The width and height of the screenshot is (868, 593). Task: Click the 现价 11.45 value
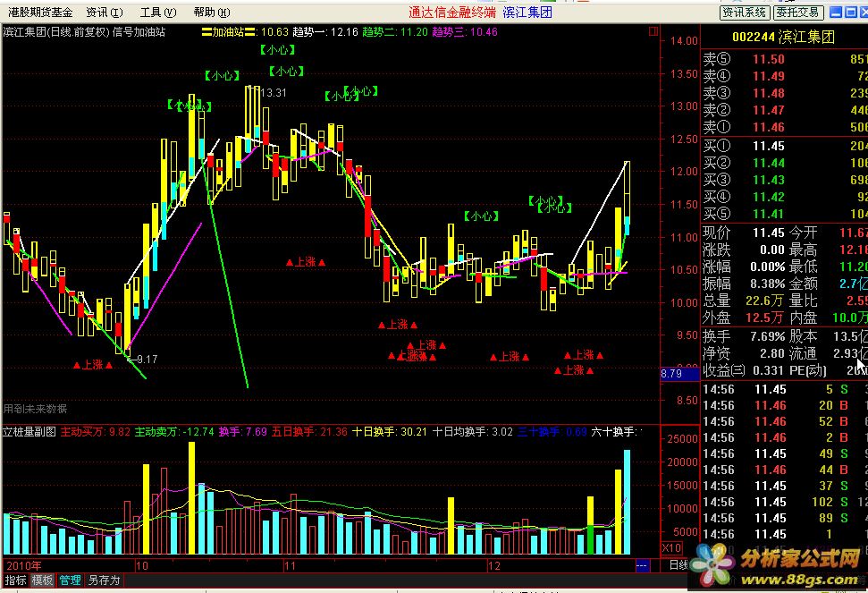(769, 233)
